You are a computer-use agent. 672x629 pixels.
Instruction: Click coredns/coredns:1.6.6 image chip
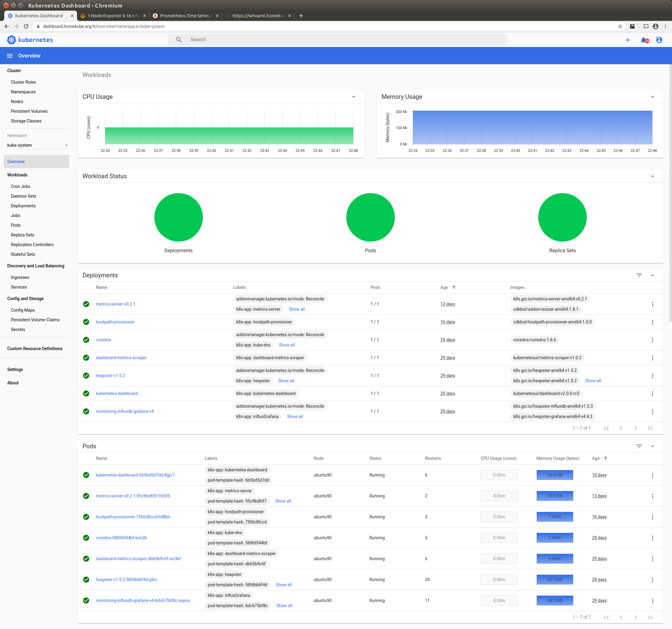[534, 340]
